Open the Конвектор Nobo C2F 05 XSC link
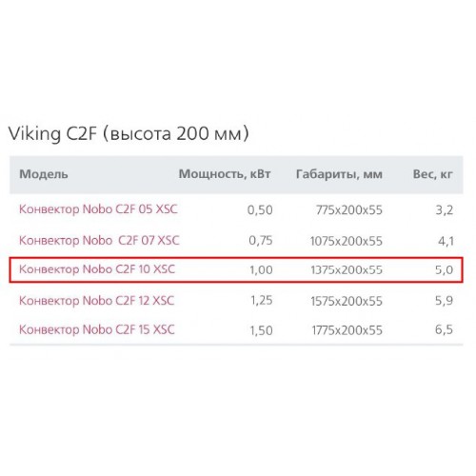476x476 pixels. [98, 209]
